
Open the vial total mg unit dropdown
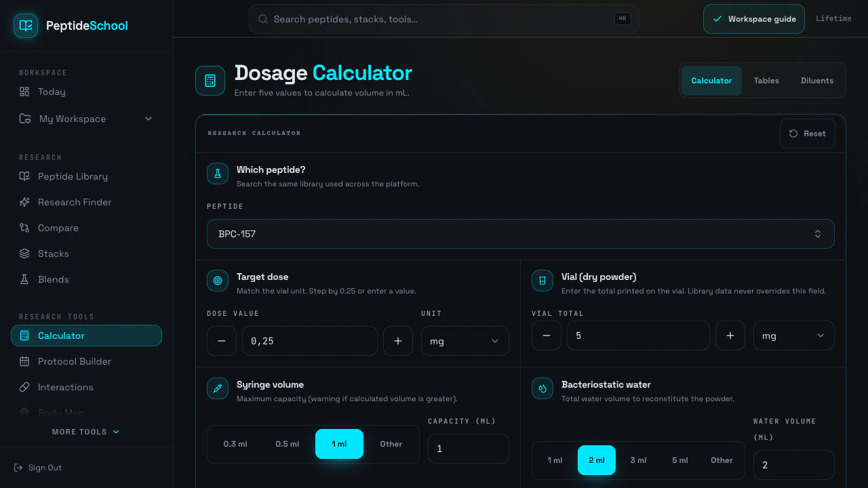click(794, 335)
